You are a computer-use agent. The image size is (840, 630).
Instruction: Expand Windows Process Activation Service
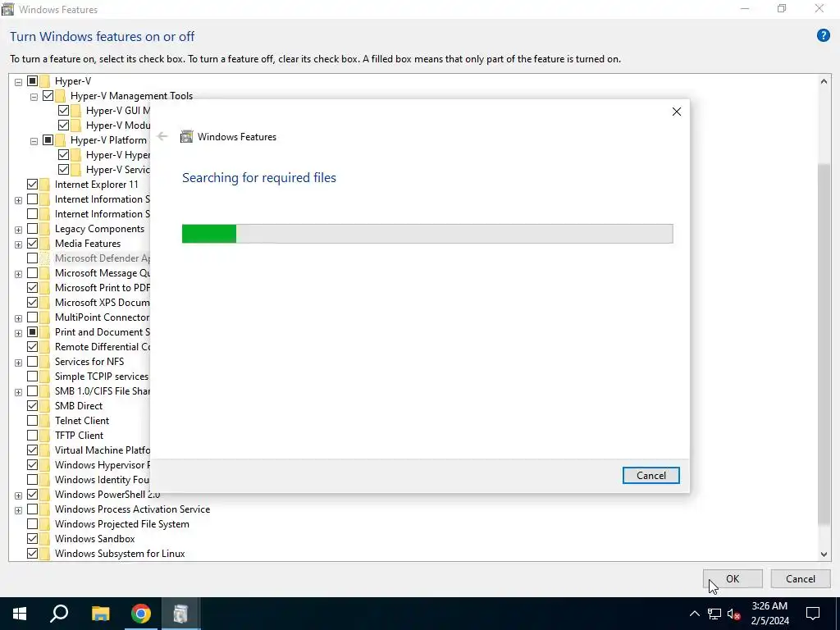[x=18, y=510]
